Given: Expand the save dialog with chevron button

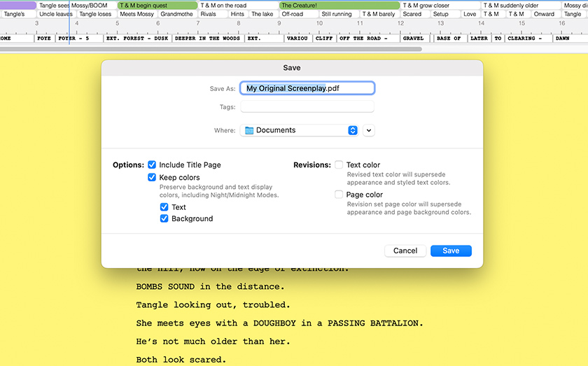Looking at the screenshot, I should (369, 130).
